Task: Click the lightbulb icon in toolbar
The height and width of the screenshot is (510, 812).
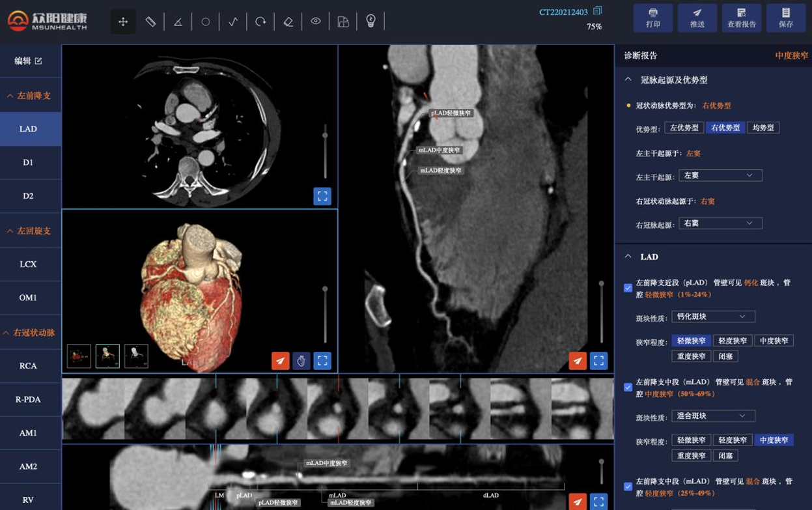Action: tap(371, 21)
